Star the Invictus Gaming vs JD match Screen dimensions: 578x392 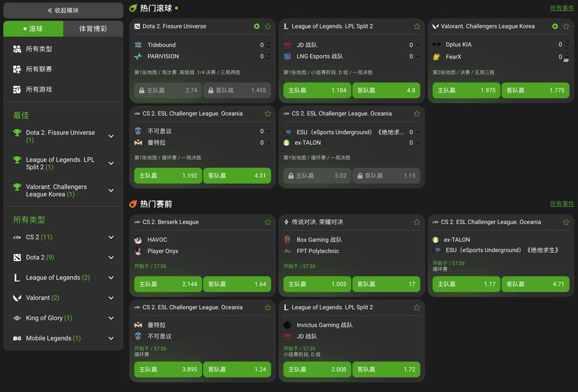click(x=417, y=307)
